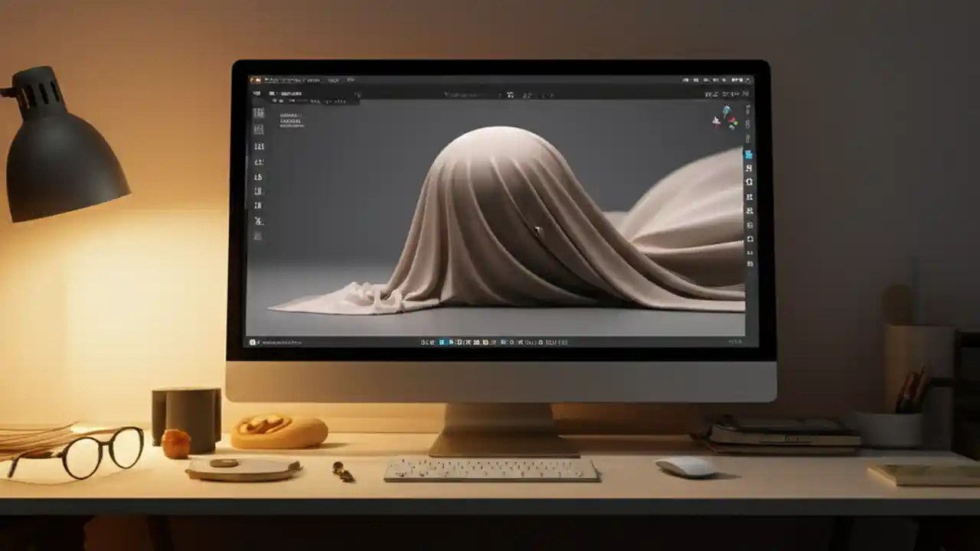Select the Move tool in the left toolbar
The height and width of the screenshot is (551, 980).
coord(259,145)
